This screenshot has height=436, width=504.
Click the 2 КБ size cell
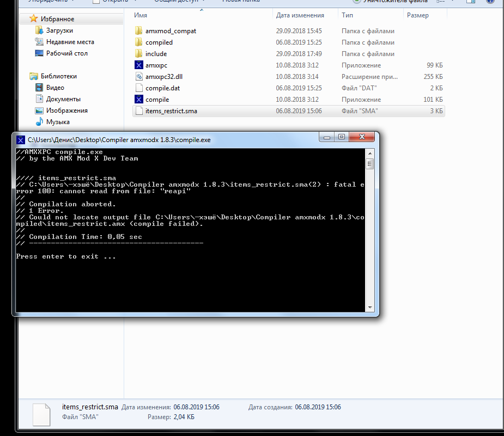coord(436,88)
